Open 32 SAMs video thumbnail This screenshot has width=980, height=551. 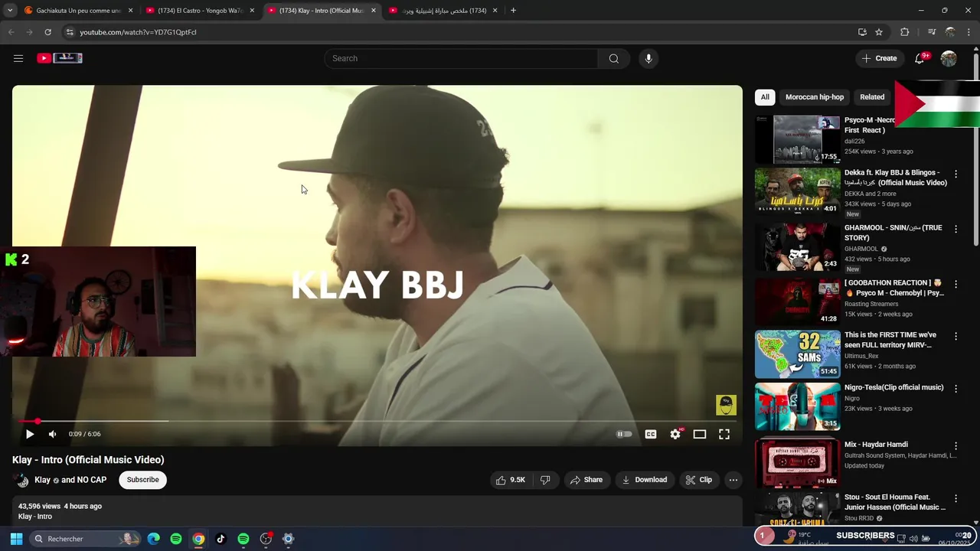click(798, 354)
